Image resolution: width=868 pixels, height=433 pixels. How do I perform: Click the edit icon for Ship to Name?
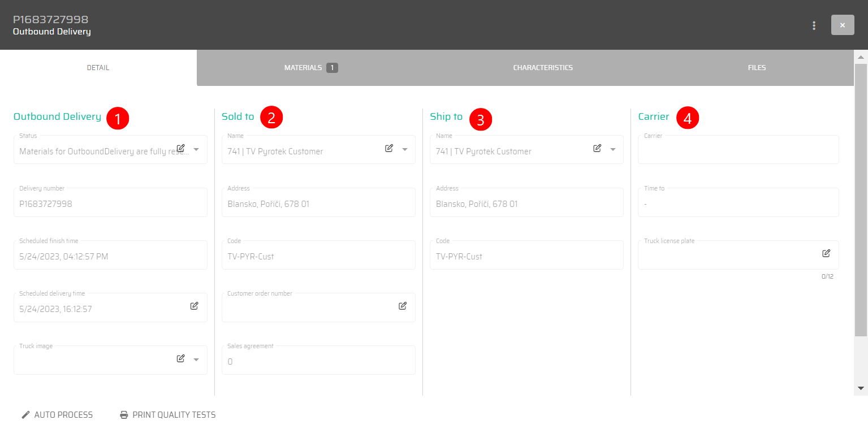(597, 148)
